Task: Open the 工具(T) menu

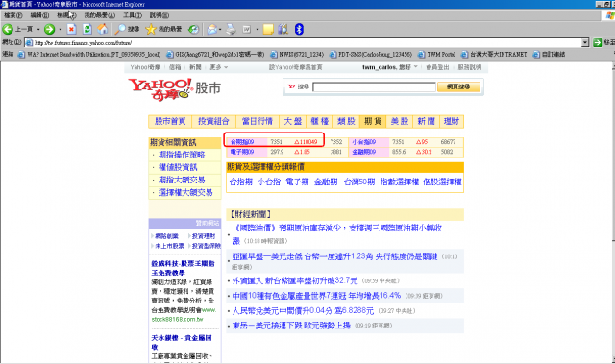Action: coord(133,15)
